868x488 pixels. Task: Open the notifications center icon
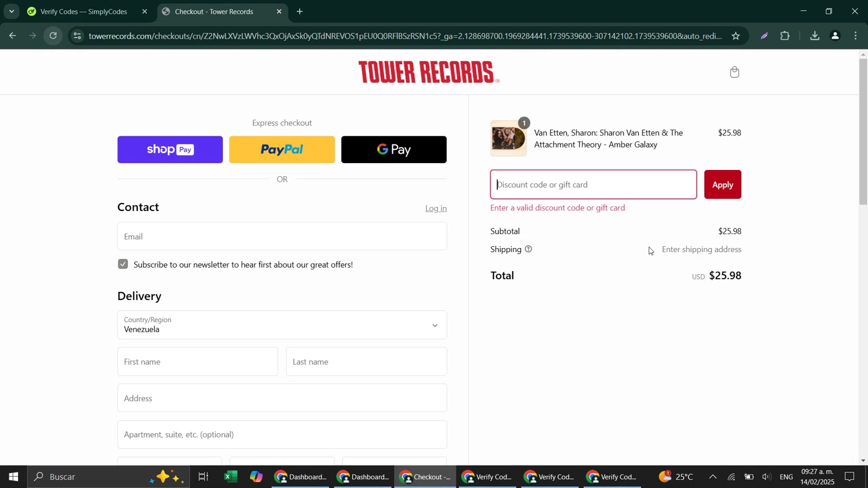pos(850,477)
